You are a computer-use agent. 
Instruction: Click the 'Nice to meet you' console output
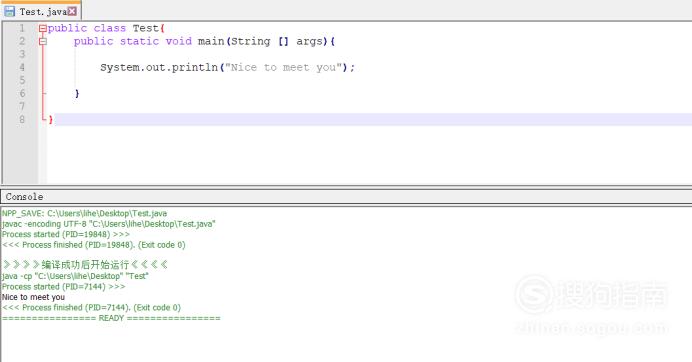point(34,298)
